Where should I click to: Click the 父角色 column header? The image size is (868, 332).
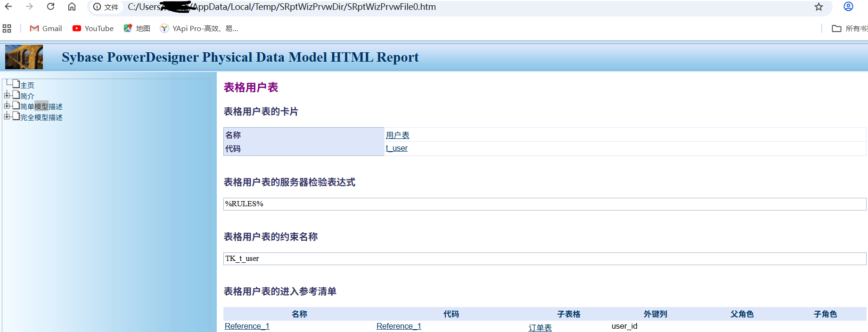click(x=742, y=314)
